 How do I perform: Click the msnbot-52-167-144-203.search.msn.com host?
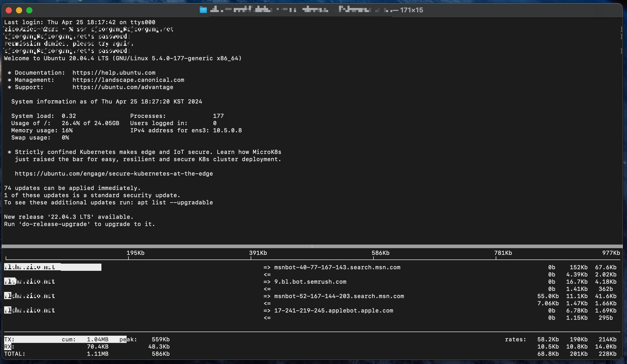[x=339, y=296]
